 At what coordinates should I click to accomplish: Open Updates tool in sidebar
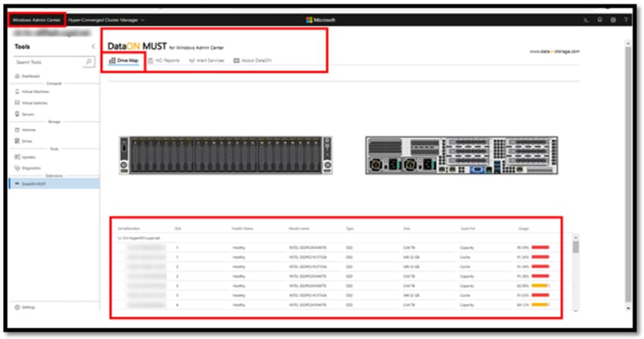25,157
